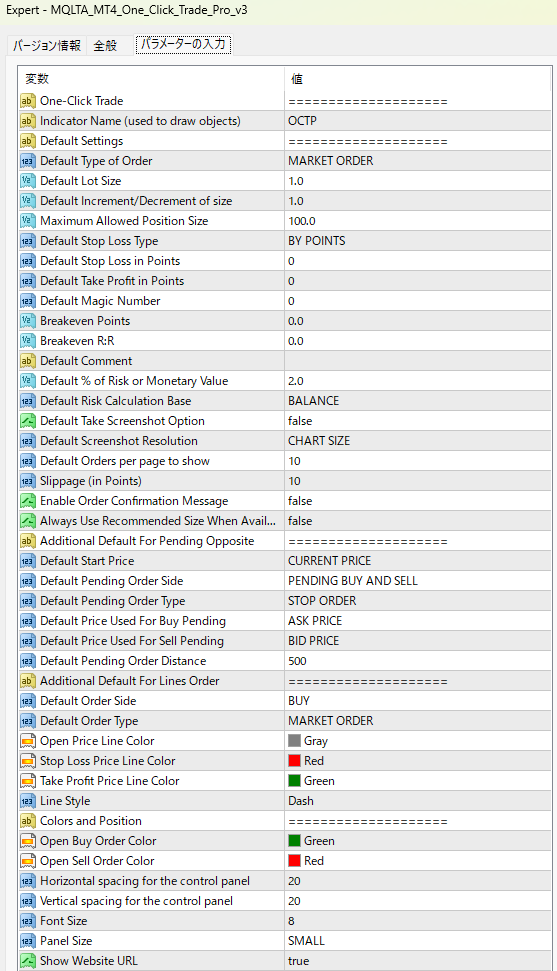Click the double-type icon beside Default Lot Size

[27, 181]
